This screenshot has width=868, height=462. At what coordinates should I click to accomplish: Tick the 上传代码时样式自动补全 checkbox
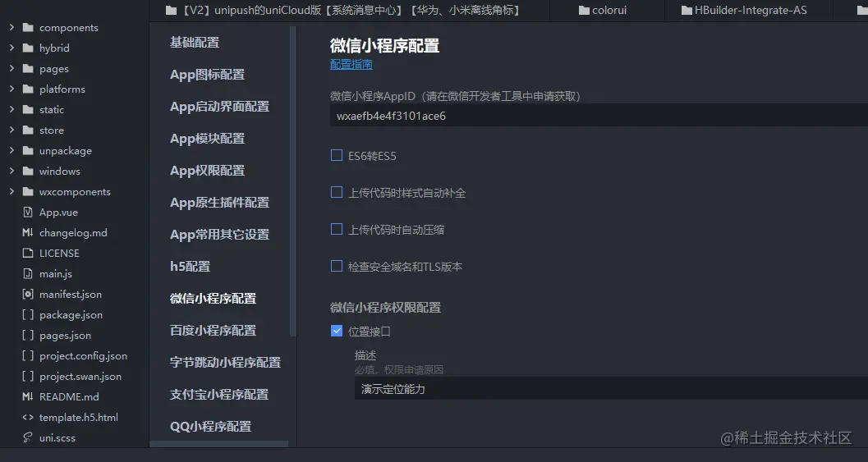(337, 192)
